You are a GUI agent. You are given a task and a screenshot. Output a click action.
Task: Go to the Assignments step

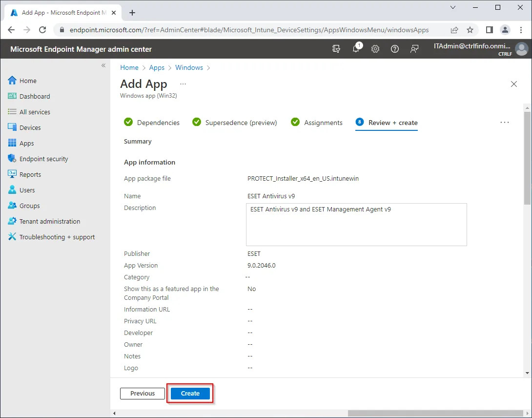pos(317,122)
